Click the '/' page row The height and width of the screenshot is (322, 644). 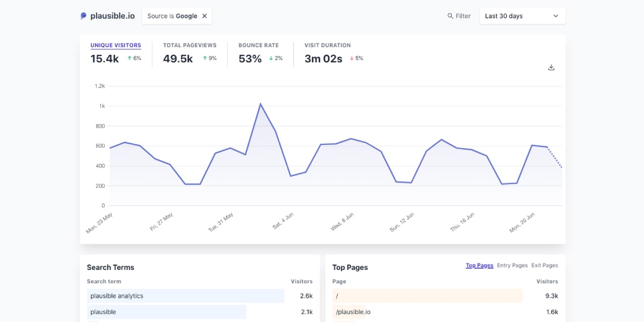445,296
